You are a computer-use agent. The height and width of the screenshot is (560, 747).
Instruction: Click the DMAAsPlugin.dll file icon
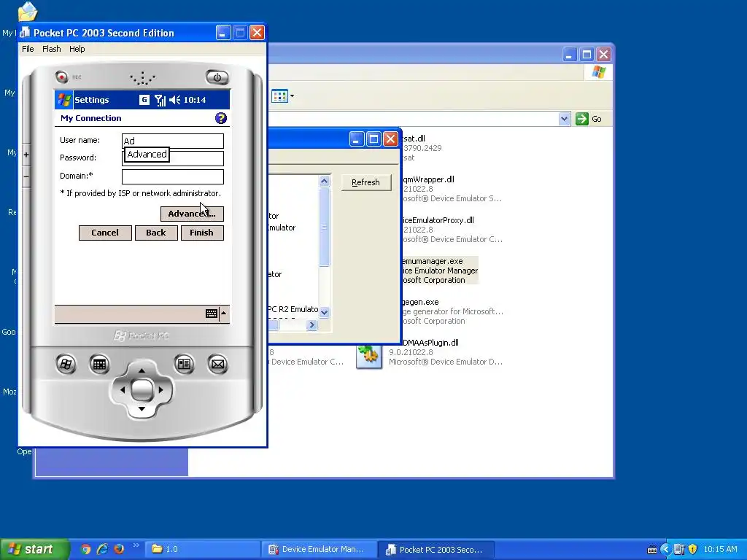(x=369, y=355)
